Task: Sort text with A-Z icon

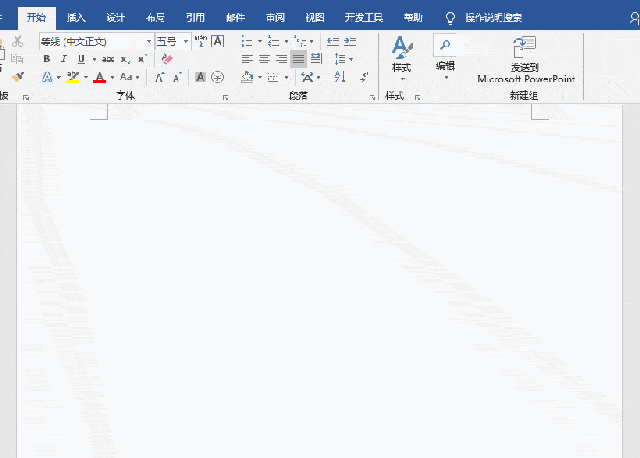Action: tap(340, 77)
